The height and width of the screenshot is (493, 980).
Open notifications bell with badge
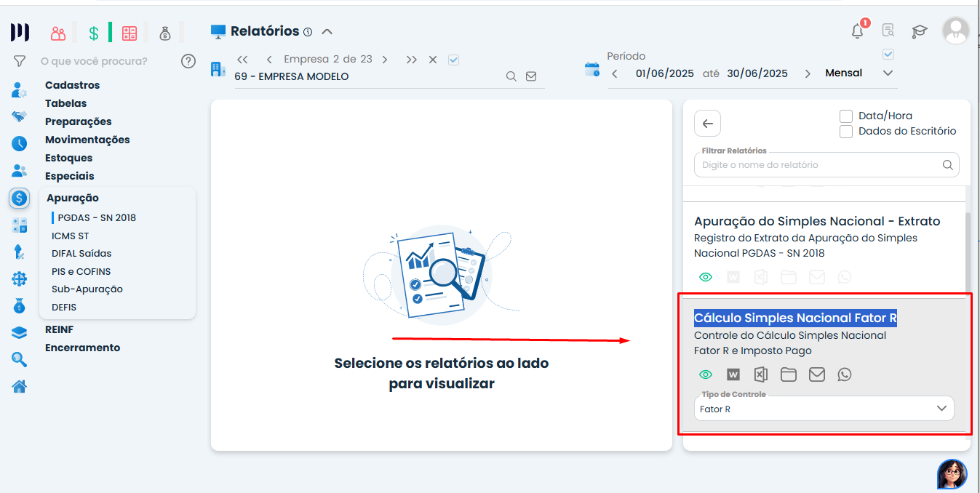point(858,31)
